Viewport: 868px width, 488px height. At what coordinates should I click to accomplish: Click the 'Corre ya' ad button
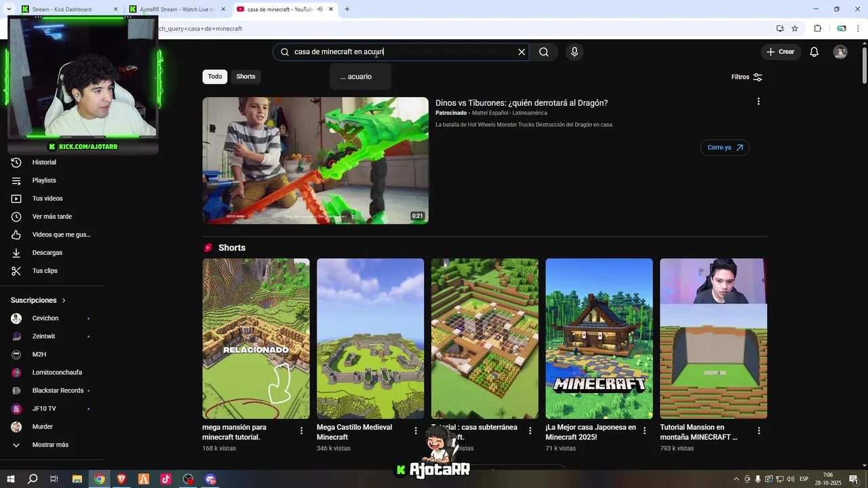(724, 148)
